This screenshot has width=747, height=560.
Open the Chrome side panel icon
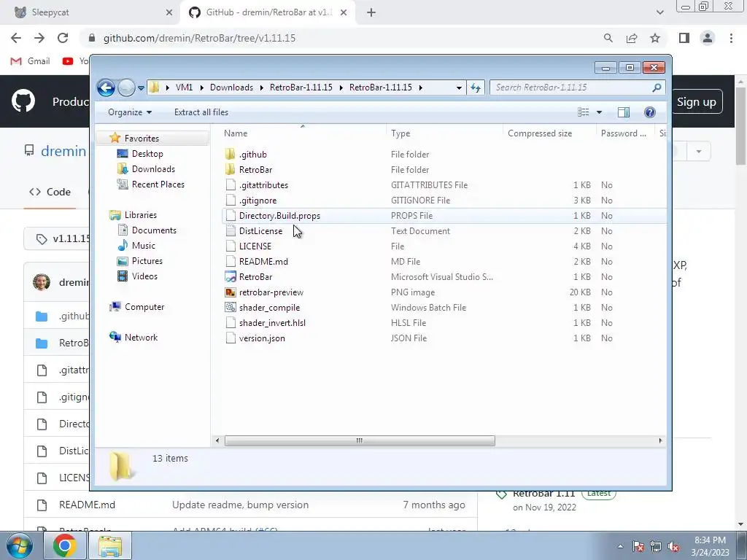tap(684, 38)
